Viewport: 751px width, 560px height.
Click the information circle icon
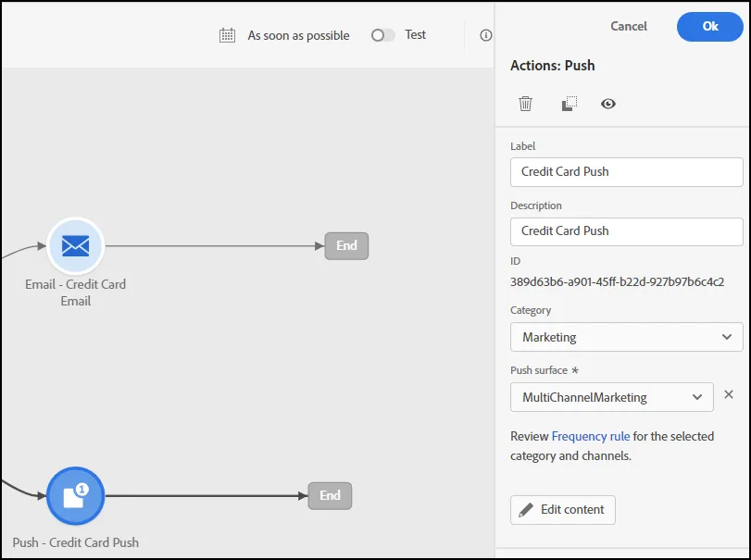485,35
